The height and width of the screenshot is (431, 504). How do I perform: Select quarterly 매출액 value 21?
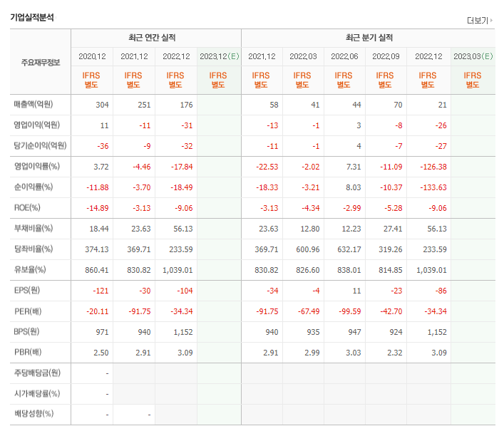click(443, 105)
